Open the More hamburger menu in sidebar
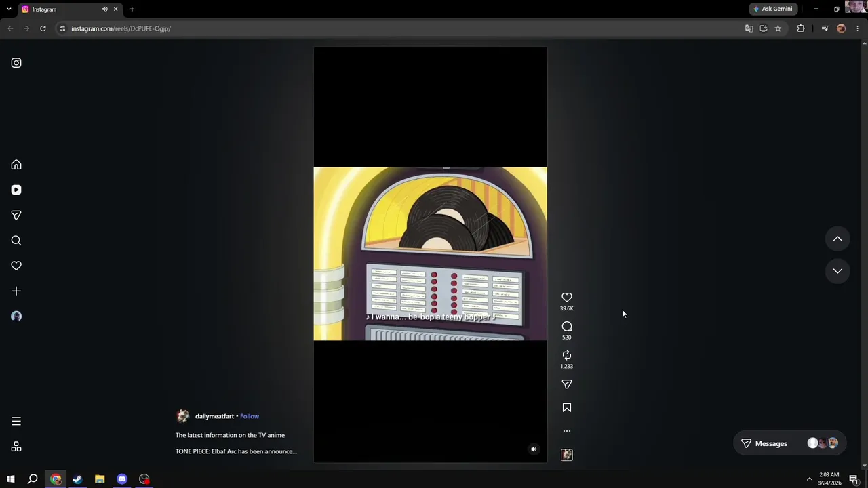 tap(16, 422)
